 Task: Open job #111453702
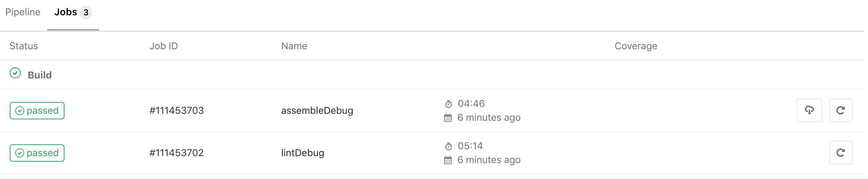click(x=176, y=153)
